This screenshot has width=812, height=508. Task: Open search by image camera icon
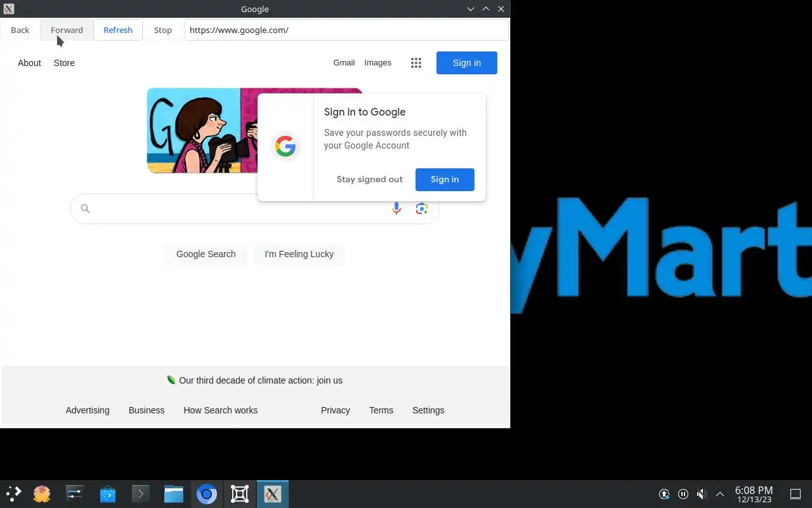[422, 209]
